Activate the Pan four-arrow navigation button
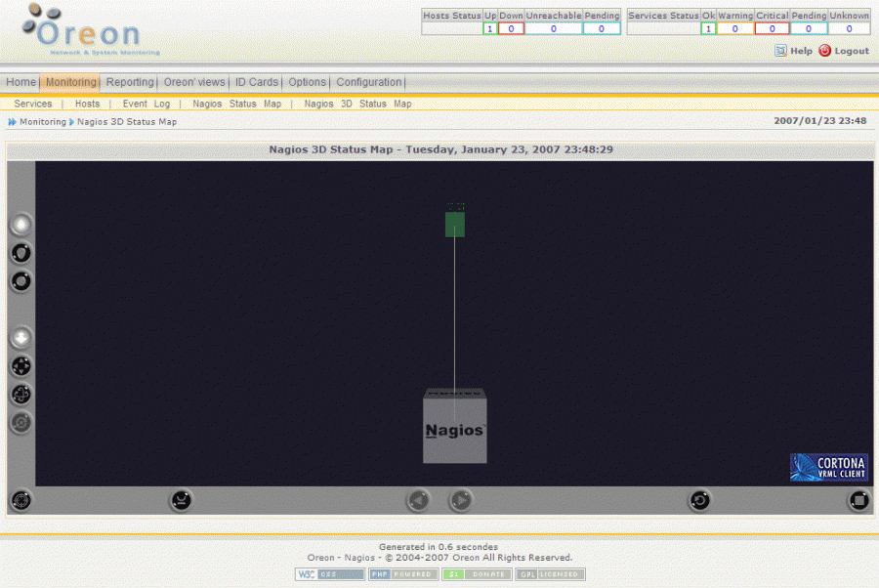Screen dimensions: 879x588 (x=21, y=366)
